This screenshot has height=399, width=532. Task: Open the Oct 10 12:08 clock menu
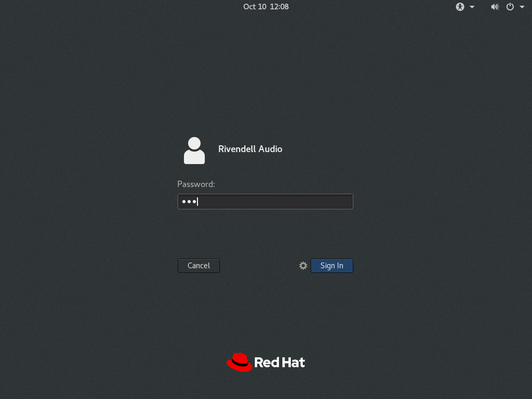(x=266, y=7)
